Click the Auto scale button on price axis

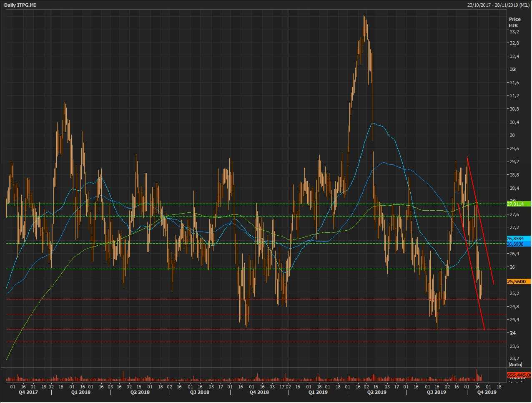click(x=515, y=365)
